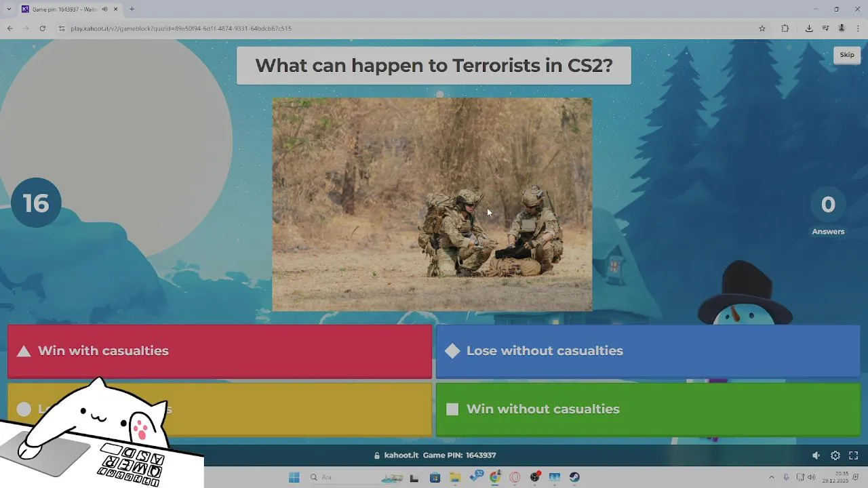Switch to the Game pin 1643937 tab
The height and width of the screenshot is (488, 868).
(69, 9)
